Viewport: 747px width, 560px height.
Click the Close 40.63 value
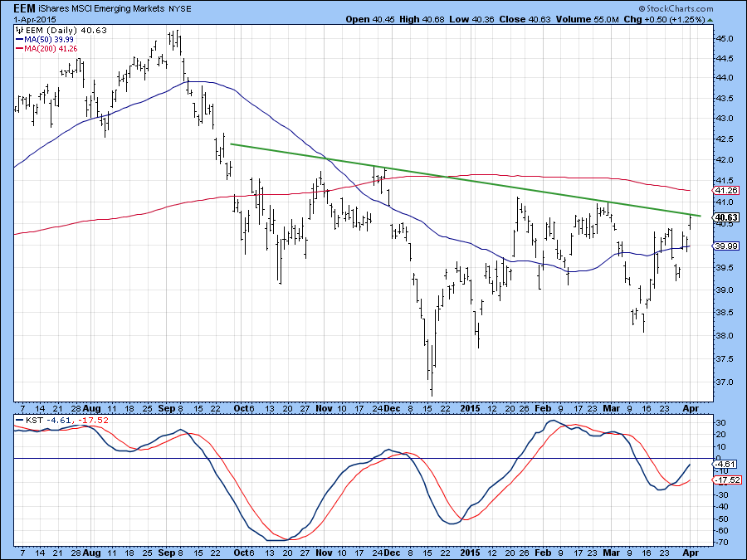tap(525, 20)
